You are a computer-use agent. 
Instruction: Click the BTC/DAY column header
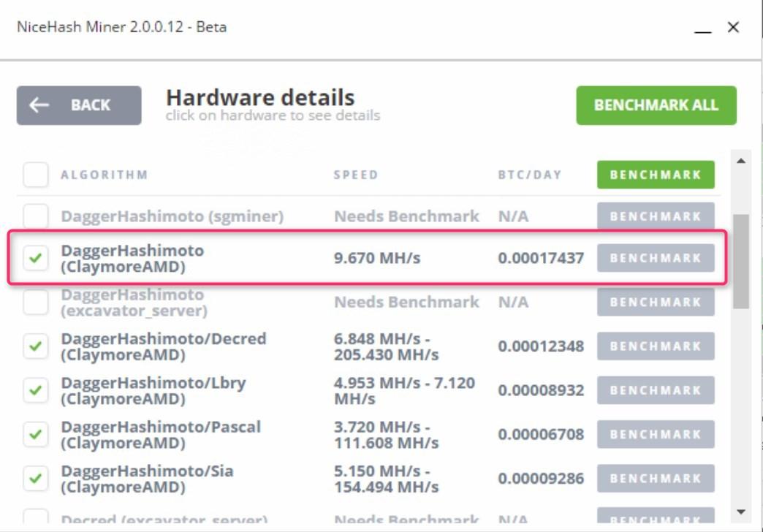pyautogui.click(x=529, y=175)
